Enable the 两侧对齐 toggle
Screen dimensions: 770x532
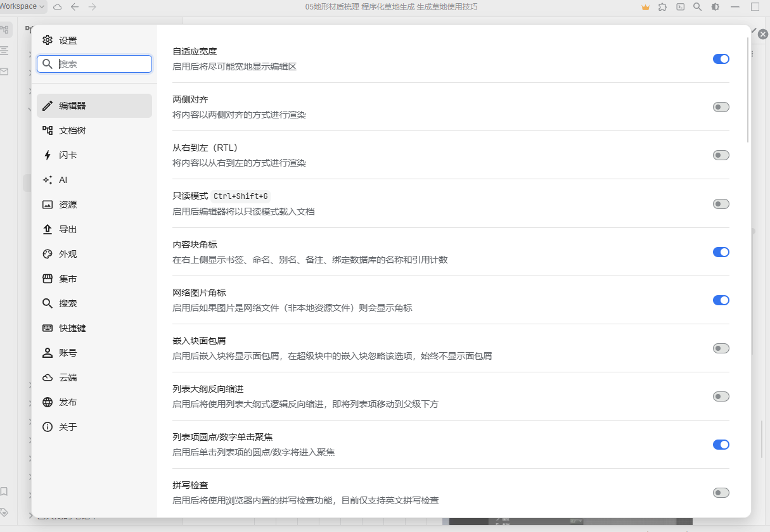721,107
